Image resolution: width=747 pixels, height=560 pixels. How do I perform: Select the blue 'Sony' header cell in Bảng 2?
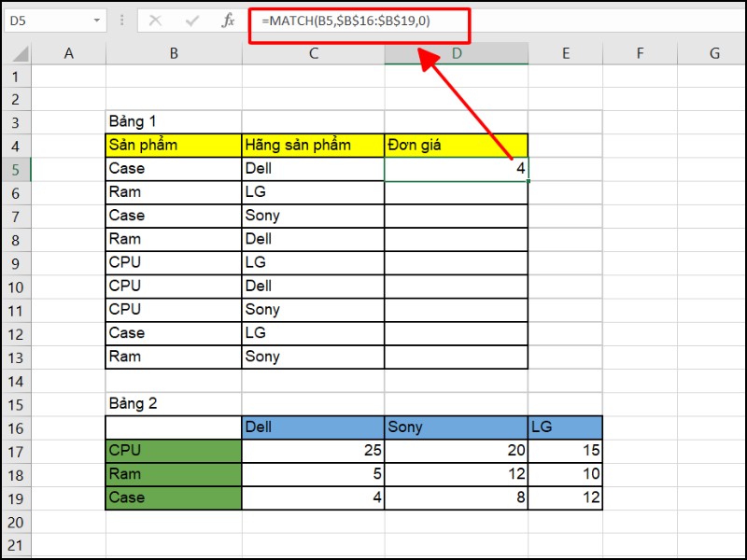point(456,427)
